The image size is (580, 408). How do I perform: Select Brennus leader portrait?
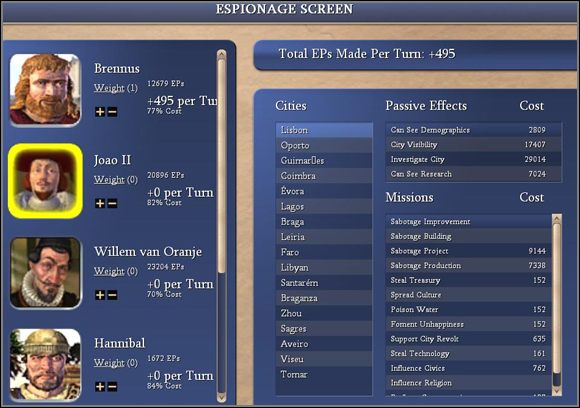pos(45,90)
